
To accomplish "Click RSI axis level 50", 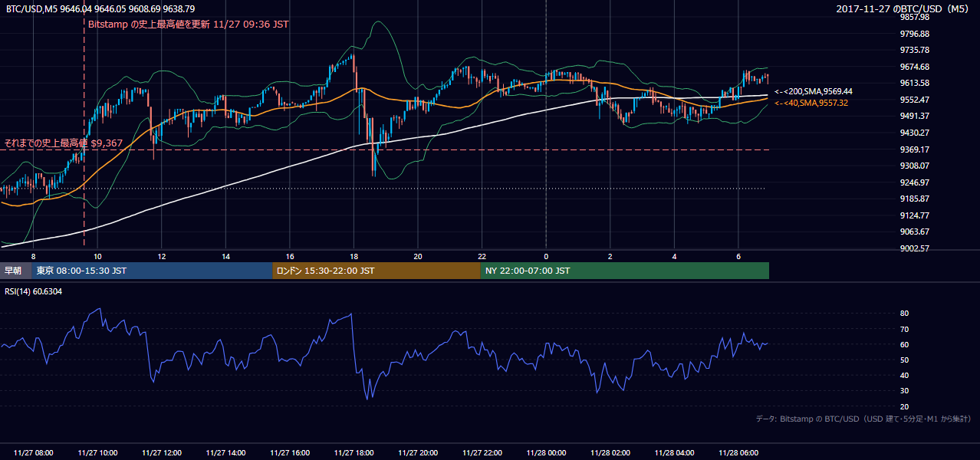I will point(904,360).
